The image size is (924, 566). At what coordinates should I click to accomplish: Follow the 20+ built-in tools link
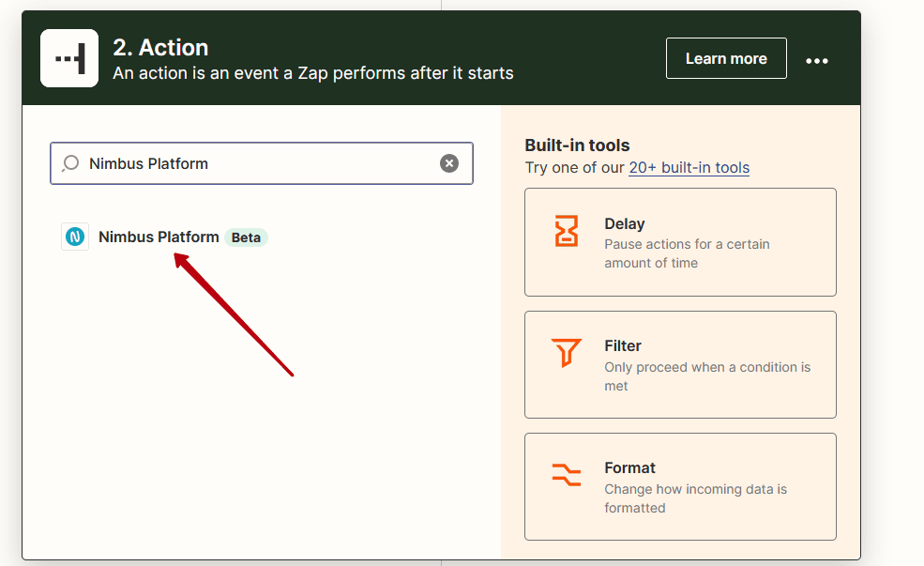click(x=689, y=167)
